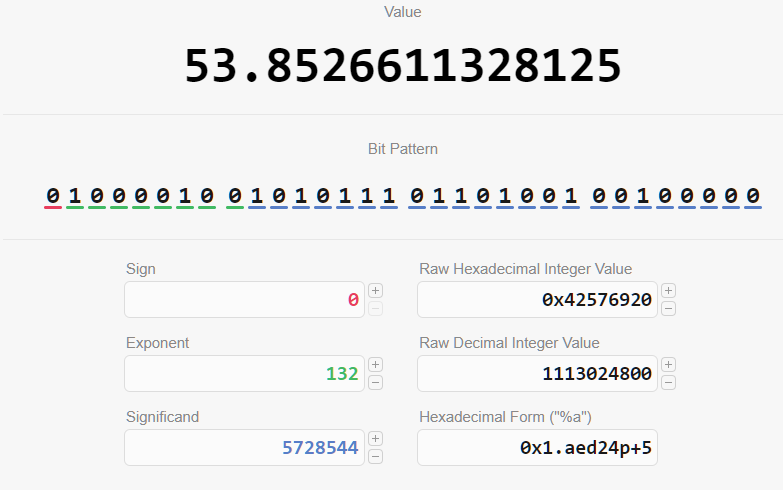Click the "Sign" label
Image resolution: width=783 pixels, height=490 pixels.
click(x=141, y=269)
